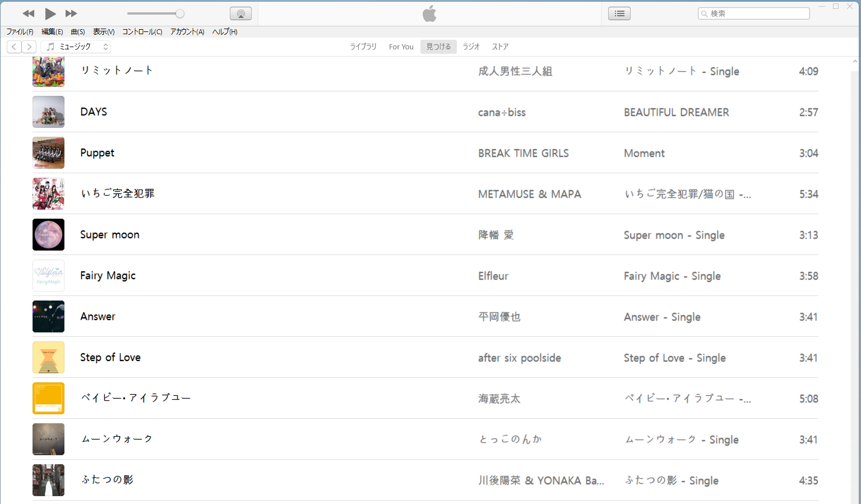Open artist 川後陽菜 & YONAKA Ba...

[x=541, y=480]
